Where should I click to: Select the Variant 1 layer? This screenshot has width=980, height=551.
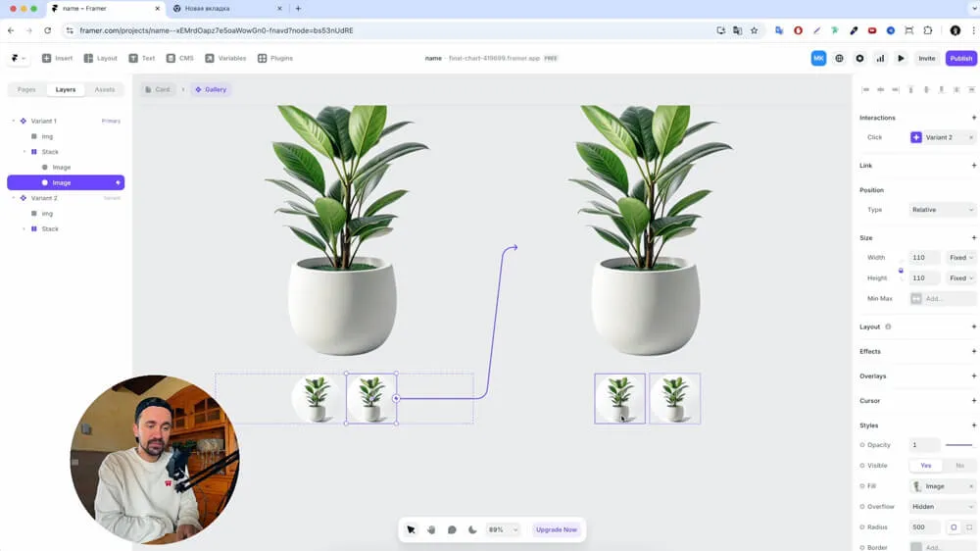point(66,121)
